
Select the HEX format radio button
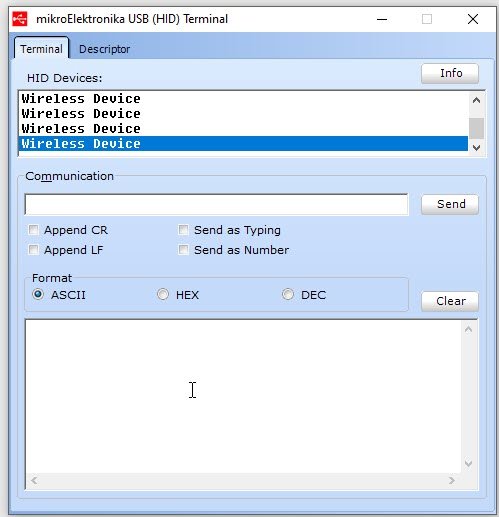click(163, 294)
